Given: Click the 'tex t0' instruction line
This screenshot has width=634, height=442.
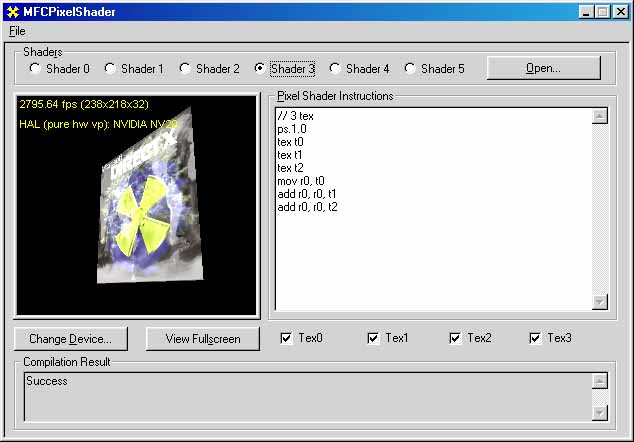Looking at the screenshot, I should point(290,142).
